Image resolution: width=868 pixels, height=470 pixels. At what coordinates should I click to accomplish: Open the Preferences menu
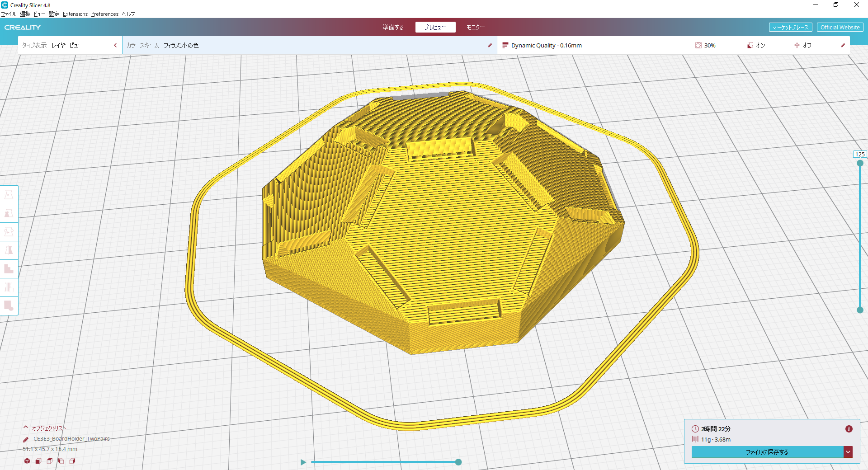104,14
